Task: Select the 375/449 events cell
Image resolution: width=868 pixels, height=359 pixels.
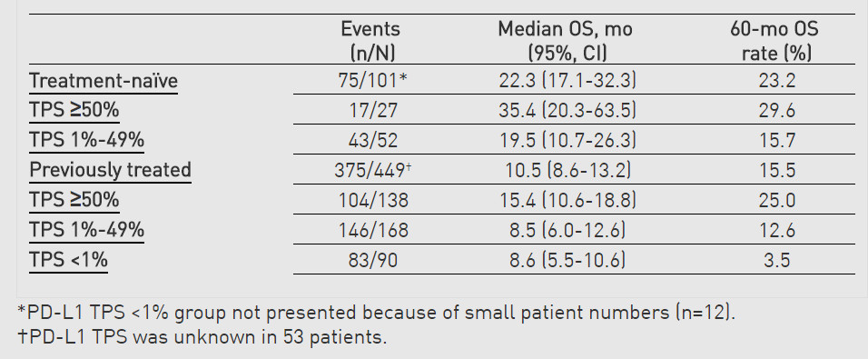Action: (x=372, y=170)
